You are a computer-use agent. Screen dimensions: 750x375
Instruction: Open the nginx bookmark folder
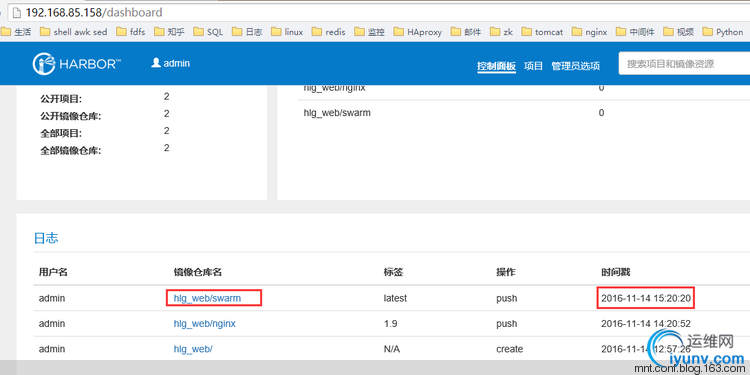pyautogui.click(x=590, y=32)
